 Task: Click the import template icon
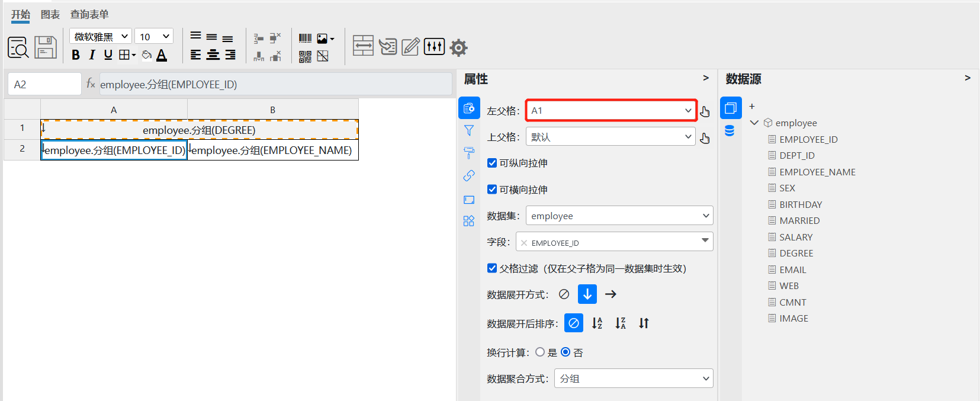pyautogui.click(x=388, y=46)
